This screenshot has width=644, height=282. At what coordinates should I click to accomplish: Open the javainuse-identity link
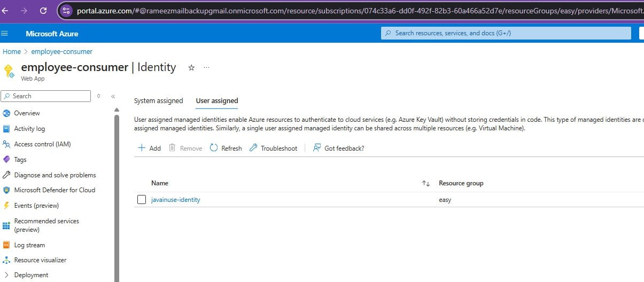point(176,200)
